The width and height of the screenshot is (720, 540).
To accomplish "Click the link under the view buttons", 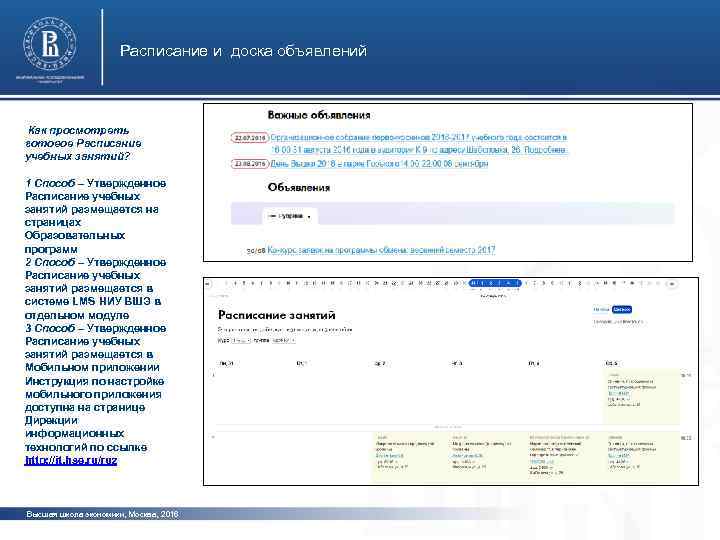I will tap(618, 322).
